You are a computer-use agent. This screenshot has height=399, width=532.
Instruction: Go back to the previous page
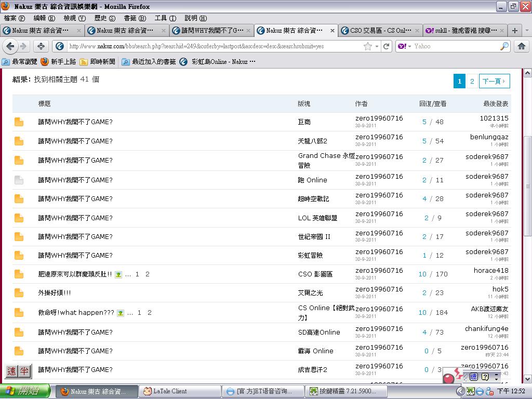(10, 46)
